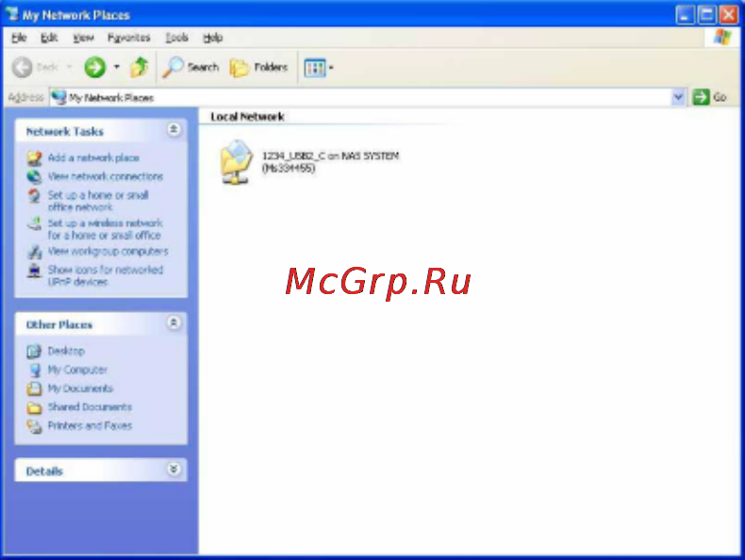The image size is (745, 560).
Task: Click the wireless network setup icon
Action: pos(34,223)
